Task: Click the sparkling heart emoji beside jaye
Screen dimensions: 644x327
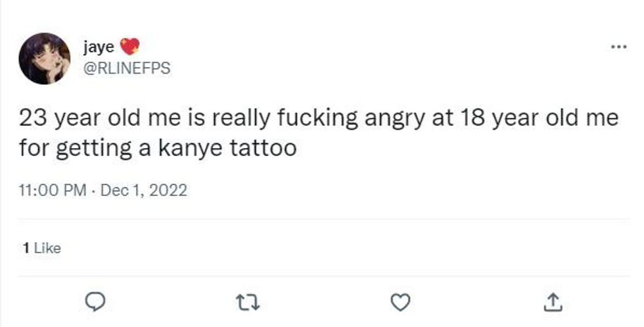Action: [x=130, y=47]
